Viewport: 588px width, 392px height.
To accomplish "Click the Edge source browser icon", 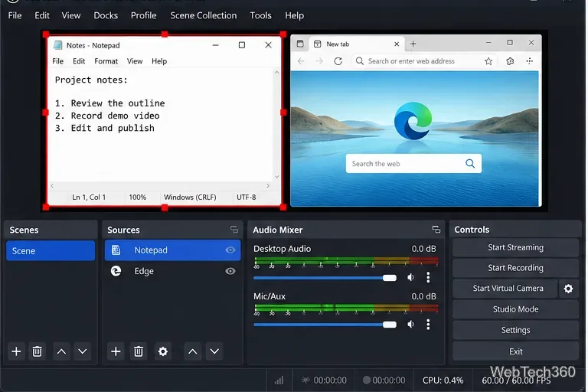I will 116,271.
